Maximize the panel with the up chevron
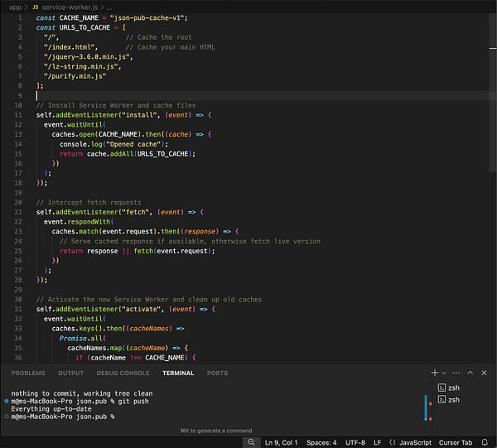The height and width of the screenshot is (448, 497). 471,373
